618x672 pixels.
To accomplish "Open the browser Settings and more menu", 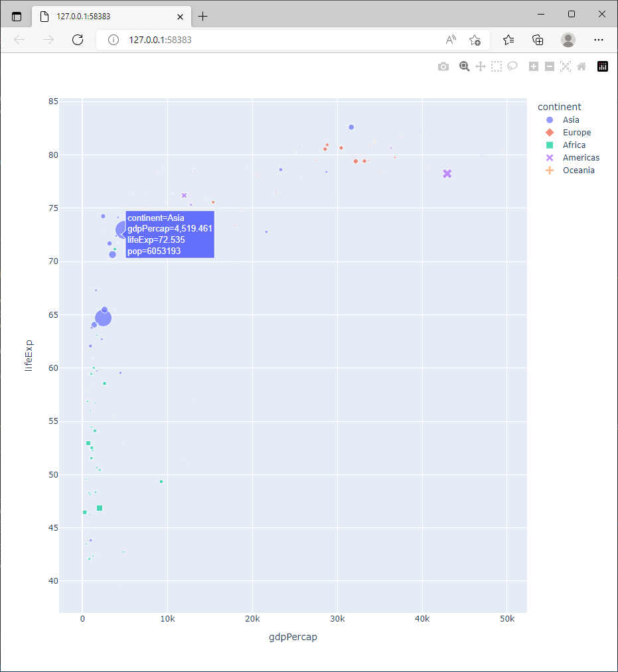I will [x=599, y=40].
